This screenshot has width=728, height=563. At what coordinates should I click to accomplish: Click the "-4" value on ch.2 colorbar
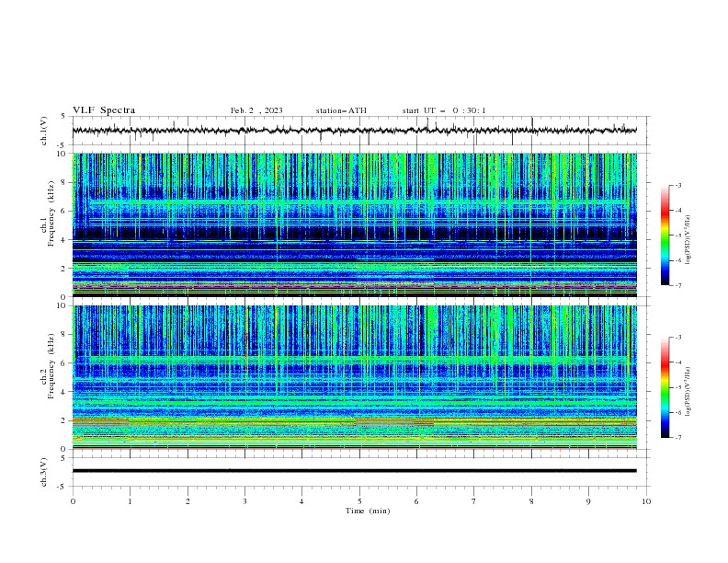point(678,362)
